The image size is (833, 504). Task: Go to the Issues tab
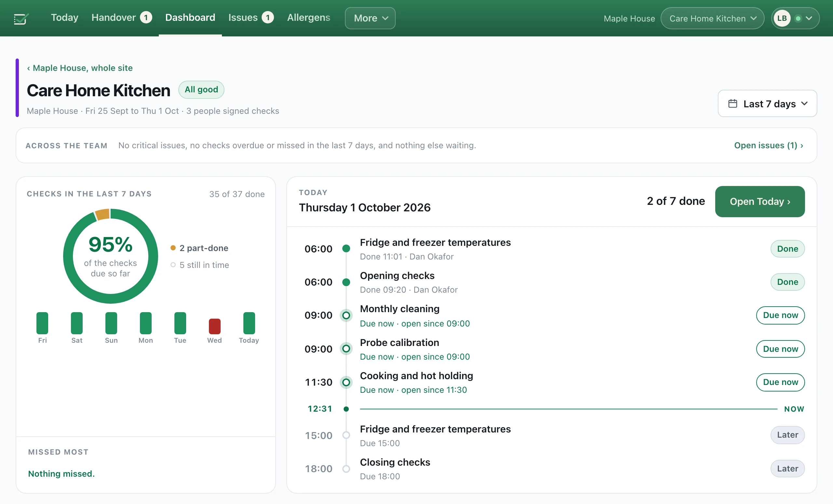(251, 18)
